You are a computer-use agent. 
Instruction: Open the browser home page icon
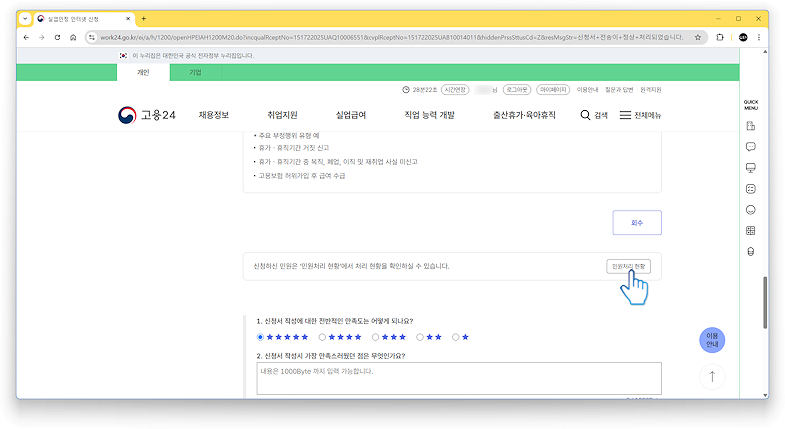click(73, 38)
